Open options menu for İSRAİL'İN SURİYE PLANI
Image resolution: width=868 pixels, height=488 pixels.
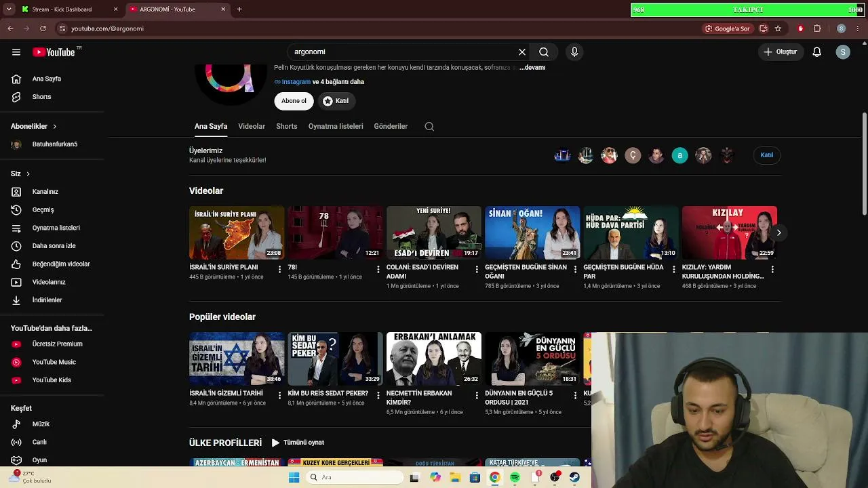tap(279, 269)
